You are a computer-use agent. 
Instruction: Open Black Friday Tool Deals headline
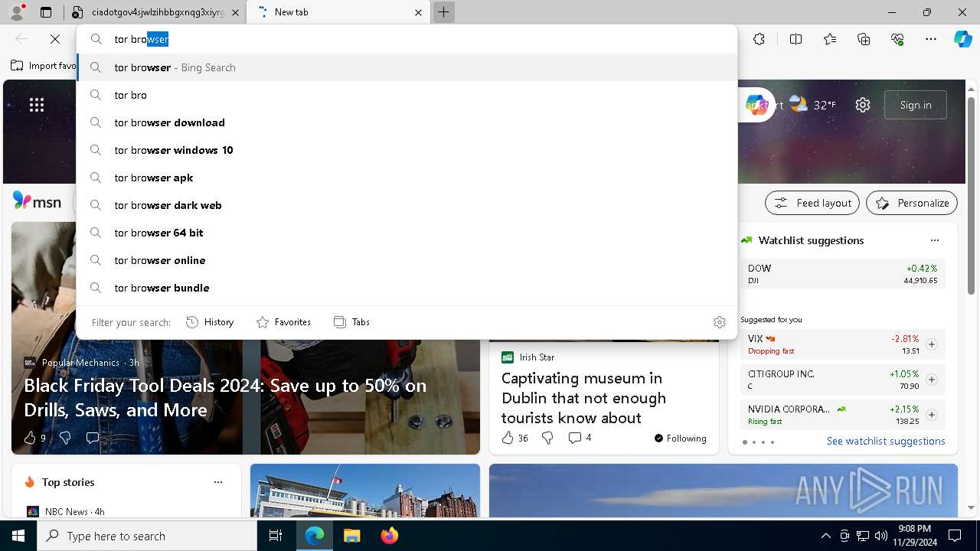click(x=225, y=397)
